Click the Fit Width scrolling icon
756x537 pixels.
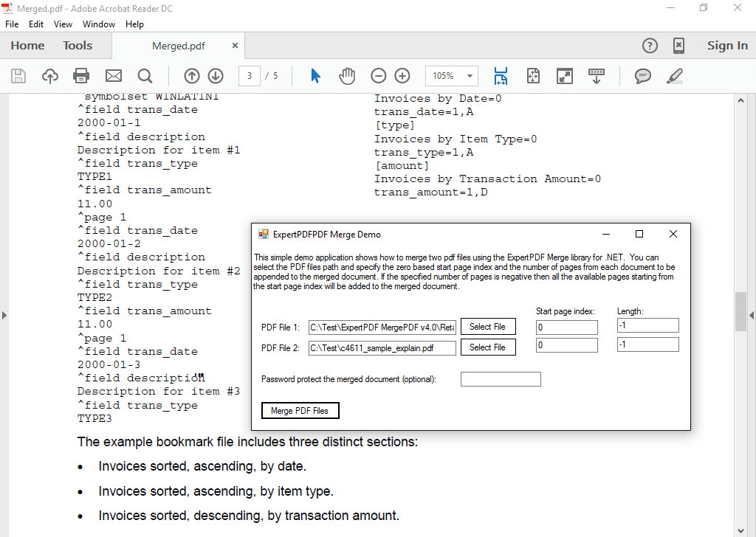(x=501, y=76)
